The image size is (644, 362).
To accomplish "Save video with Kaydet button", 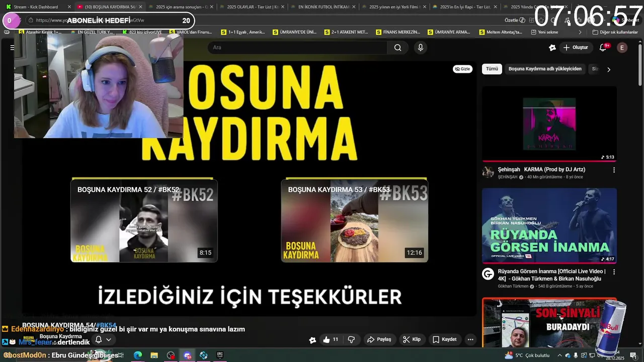I will [444, 339].
